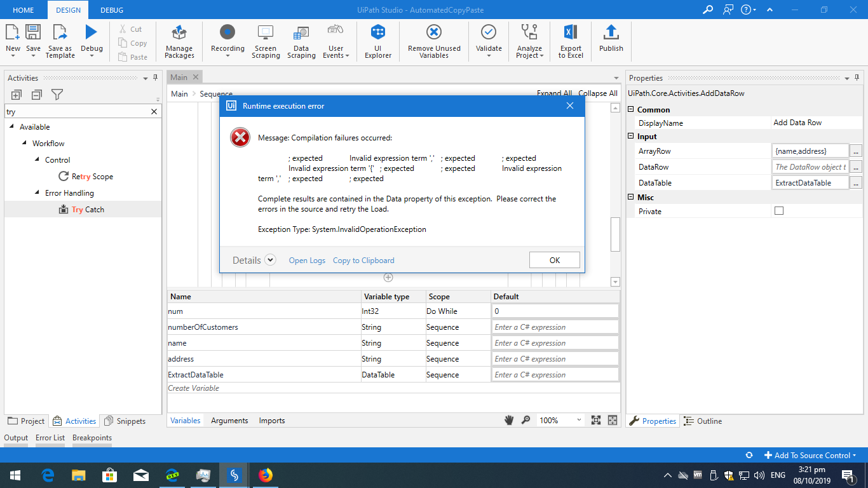Toggle the Private checkbox

click(779, 211)
